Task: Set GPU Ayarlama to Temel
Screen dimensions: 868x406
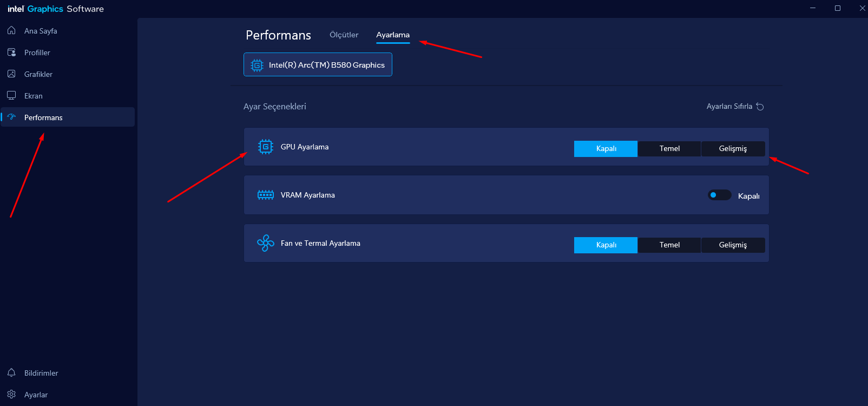Action: coord(669,149)
